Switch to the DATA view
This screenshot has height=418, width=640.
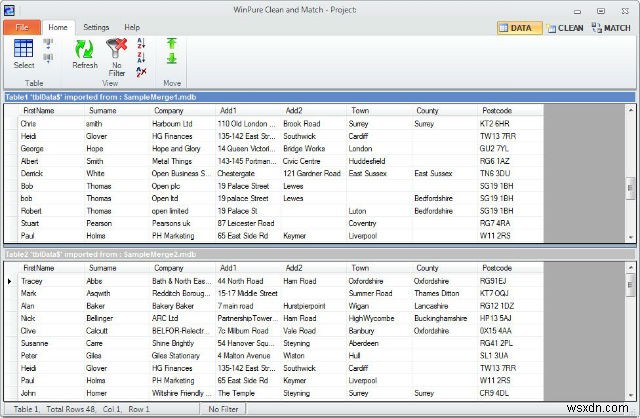coord(519,28)
